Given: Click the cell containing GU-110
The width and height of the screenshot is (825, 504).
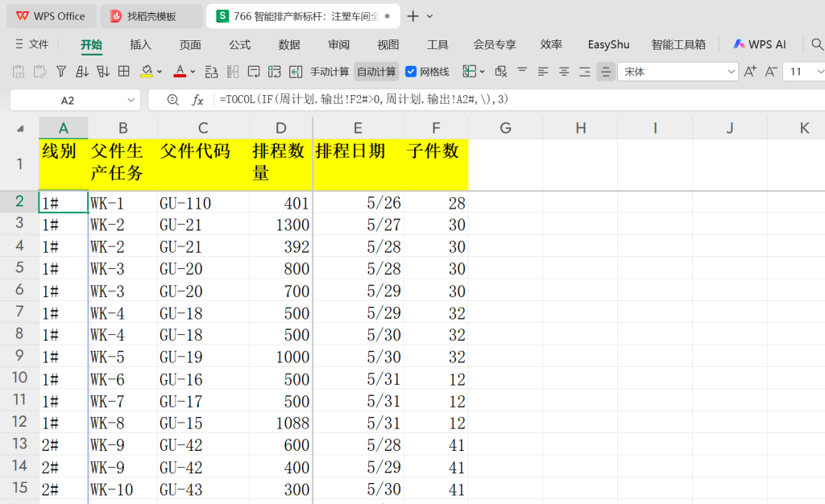Looking at the screenshot, I should [x=203, y=202].
